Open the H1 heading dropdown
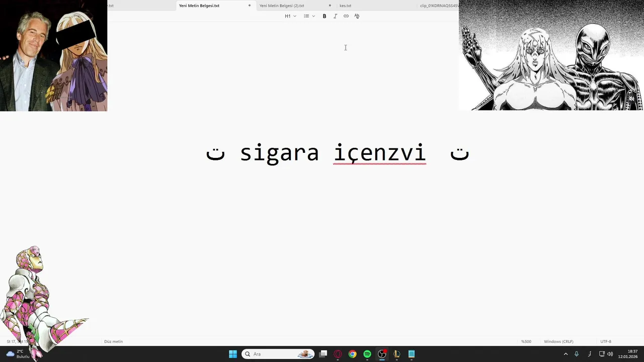 pyautogui.click(x=290, y=16)
